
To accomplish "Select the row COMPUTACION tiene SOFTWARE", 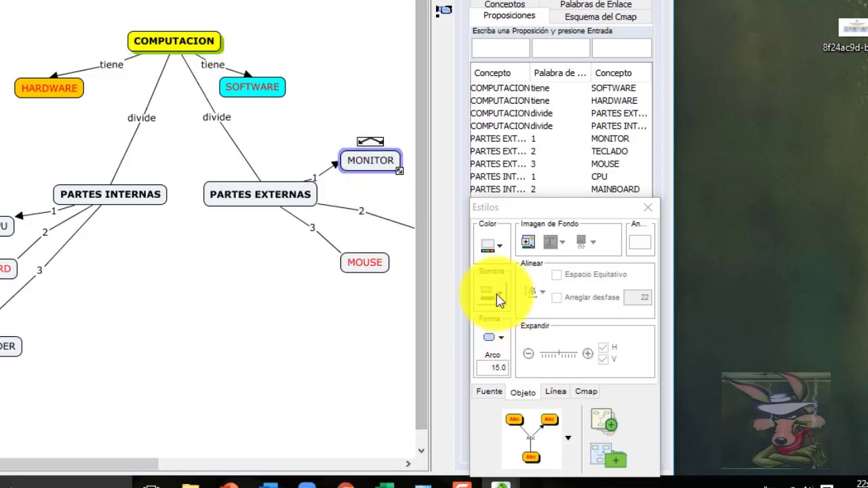I will pyautogui.click(x=561, y=88).
